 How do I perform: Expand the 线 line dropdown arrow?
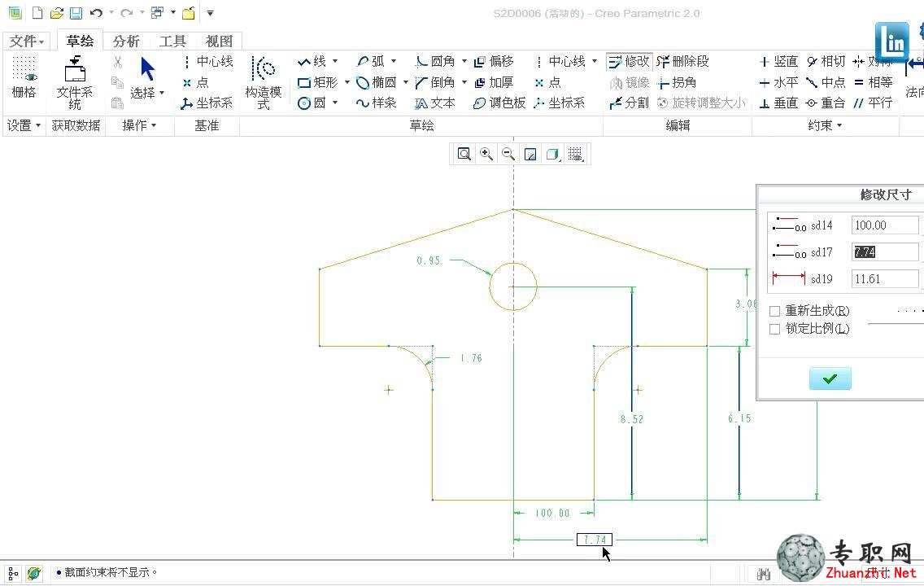[x=335, y=61]
